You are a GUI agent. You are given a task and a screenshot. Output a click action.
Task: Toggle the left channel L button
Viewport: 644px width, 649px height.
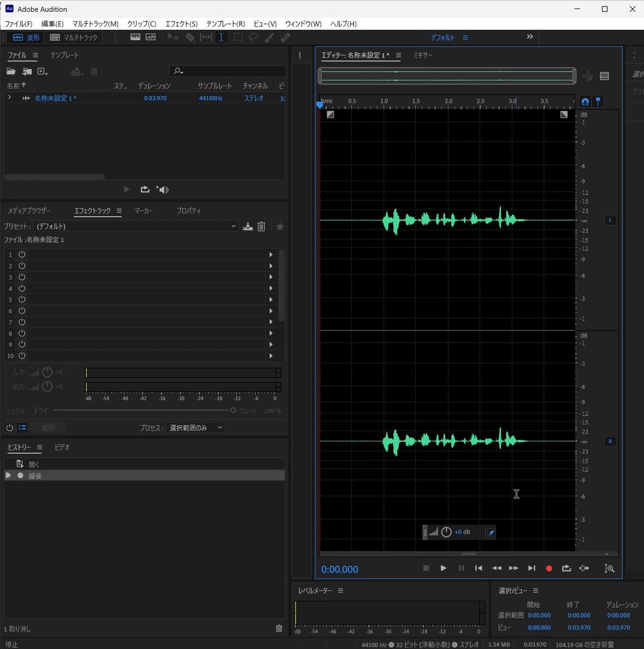coord(610,220)
